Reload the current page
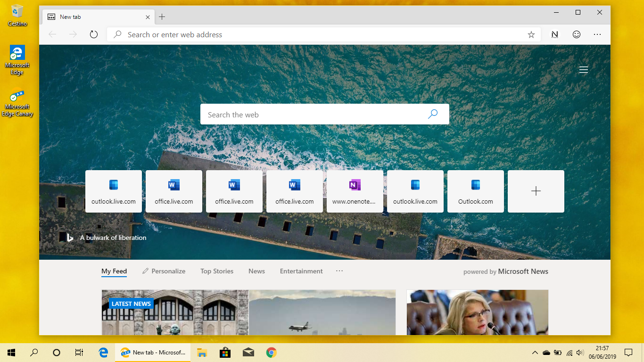Screen dimensions: 644x362 (x=93, y=34)
